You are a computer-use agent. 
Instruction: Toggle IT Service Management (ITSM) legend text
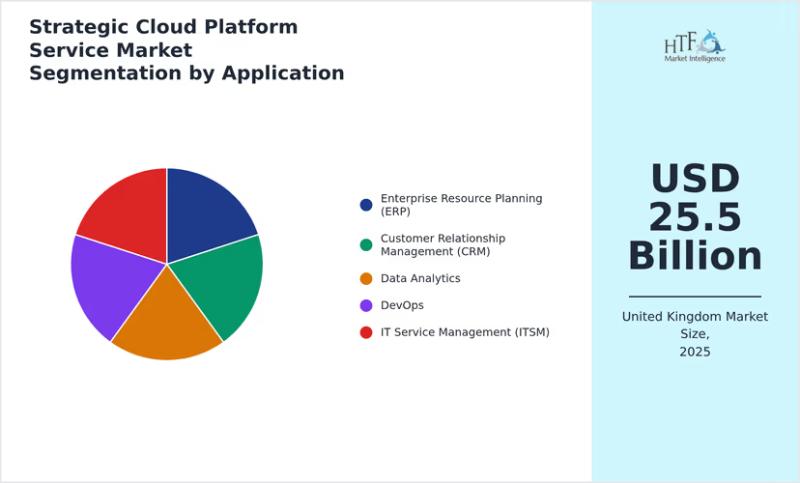pos(465,332)
